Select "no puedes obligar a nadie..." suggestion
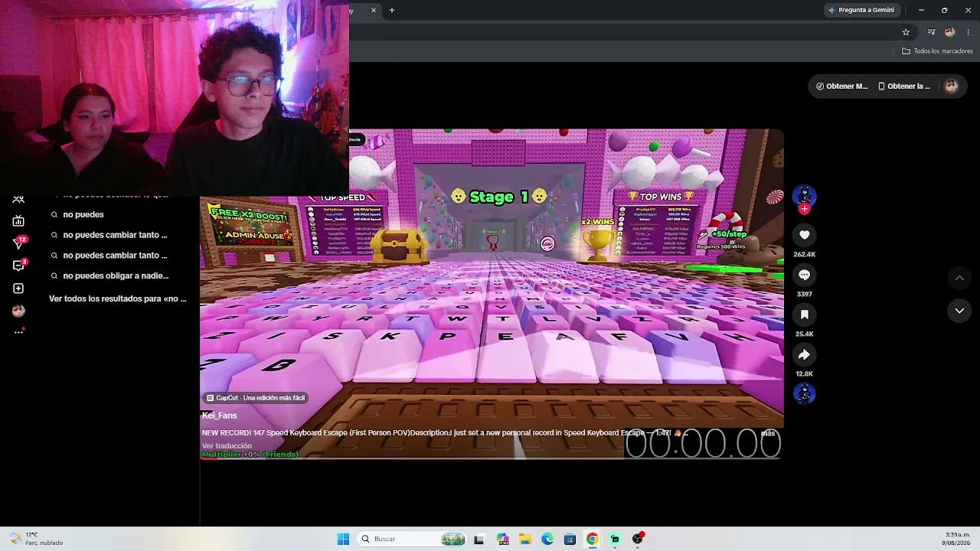Image resolution: width=980 pixels, height=551 pixels. [x=116, y=276]
